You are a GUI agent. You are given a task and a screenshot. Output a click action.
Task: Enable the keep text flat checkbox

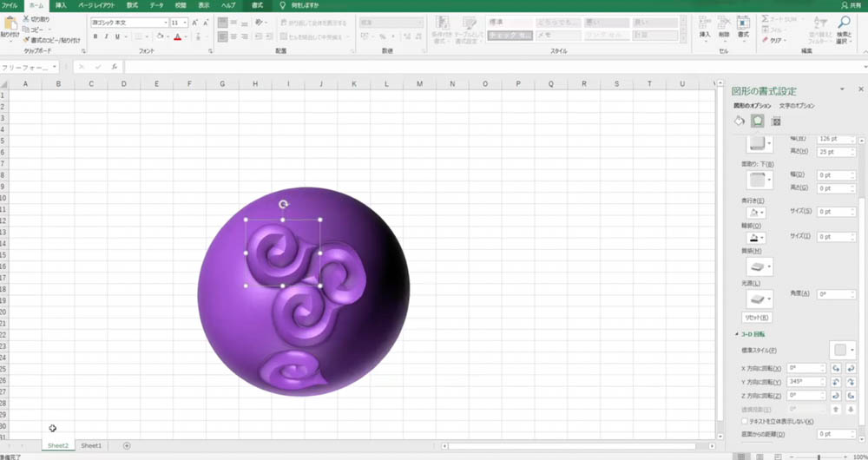[745, 421]
